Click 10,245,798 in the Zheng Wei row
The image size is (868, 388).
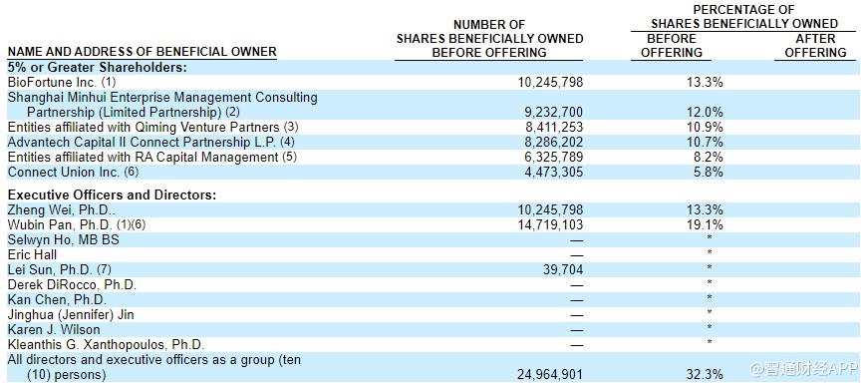(550, 210)
